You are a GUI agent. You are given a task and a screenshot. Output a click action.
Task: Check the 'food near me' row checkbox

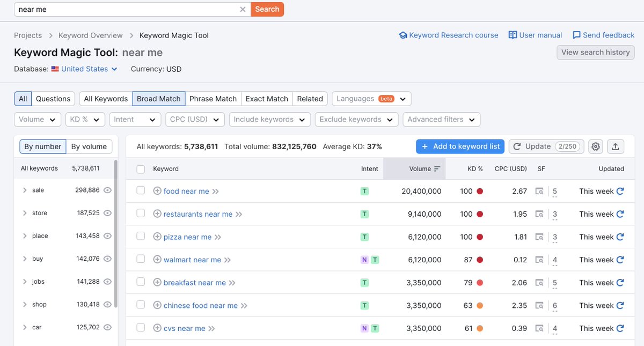(141, 190)
